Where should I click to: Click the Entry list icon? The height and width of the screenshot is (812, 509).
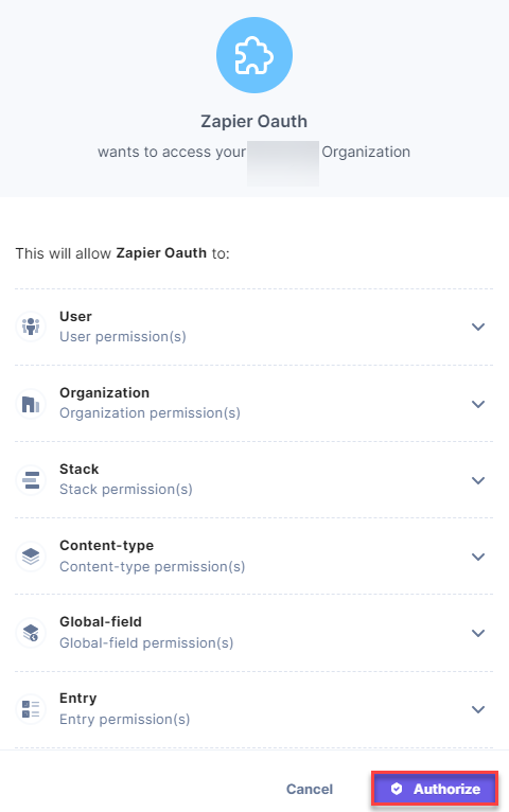click(x=31, y=709)
